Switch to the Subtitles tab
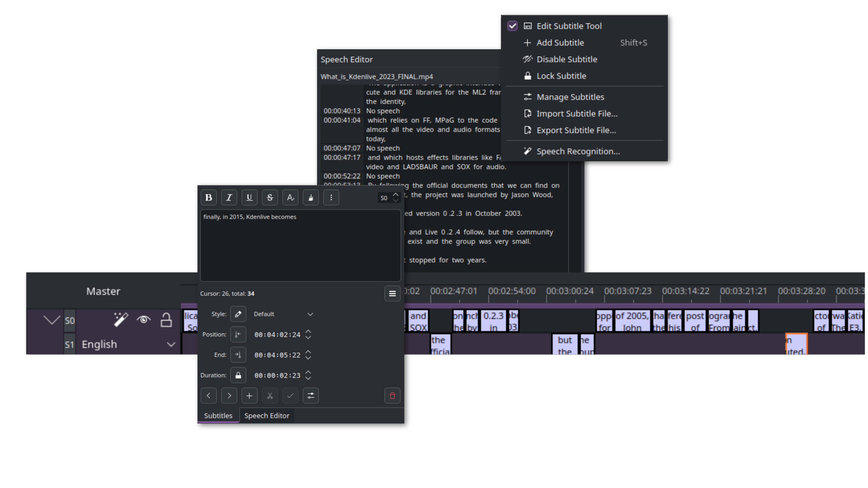 tap(218, 416)
